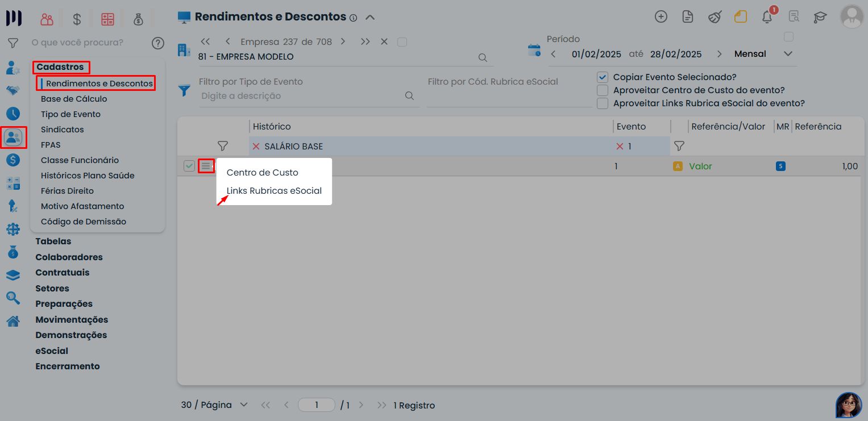868x421 pixels.
Task: Open the Mensal period dropdown
Action: pyautogui.click(x=763, y=54)
